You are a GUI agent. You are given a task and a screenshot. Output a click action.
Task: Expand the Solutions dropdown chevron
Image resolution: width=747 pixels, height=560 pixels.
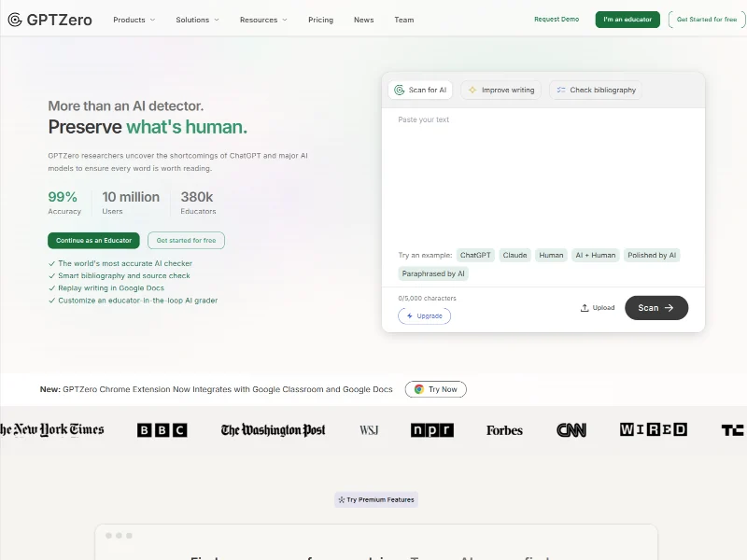click(217, 20)
